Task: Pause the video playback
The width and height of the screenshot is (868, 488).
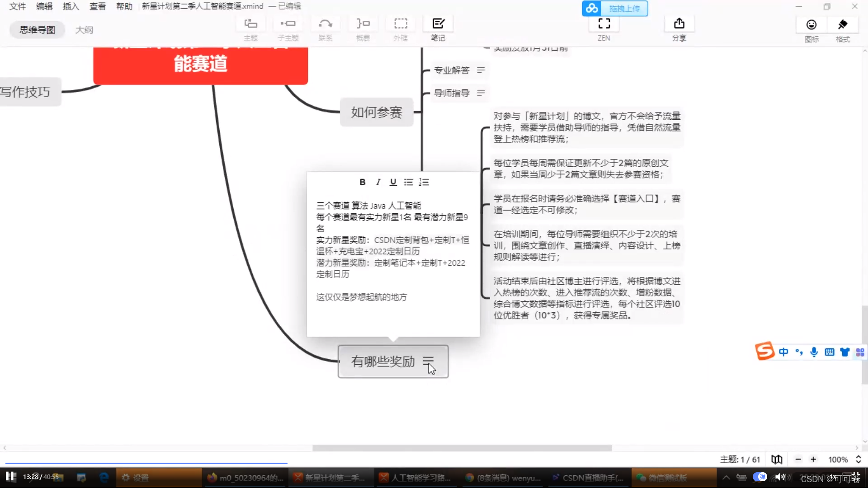Action: pyautogui.click(x=10, y=477)
